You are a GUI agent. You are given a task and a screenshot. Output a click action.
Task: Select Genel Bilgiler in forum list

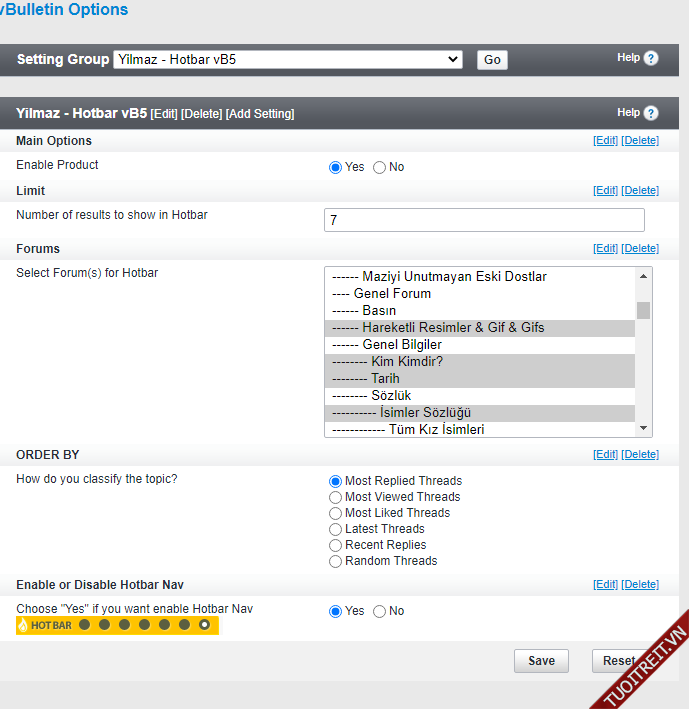click(x=401, y=345)
